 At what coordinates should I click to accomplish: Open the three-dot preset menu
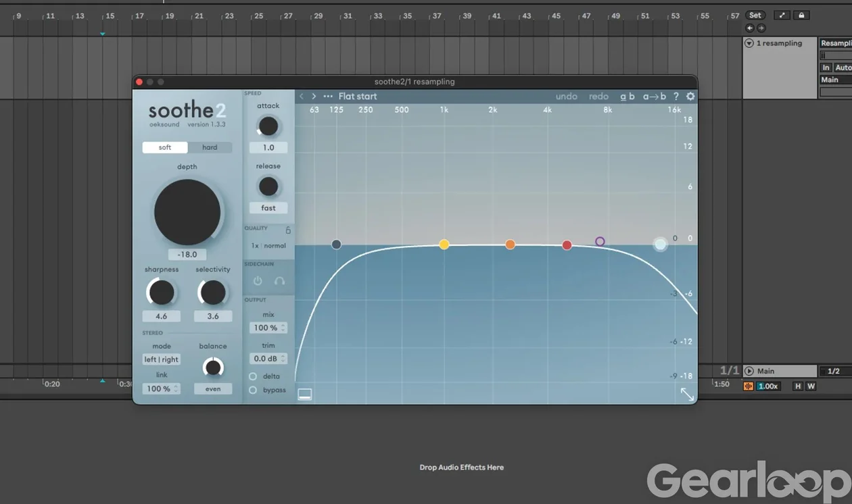click(328, 97)
